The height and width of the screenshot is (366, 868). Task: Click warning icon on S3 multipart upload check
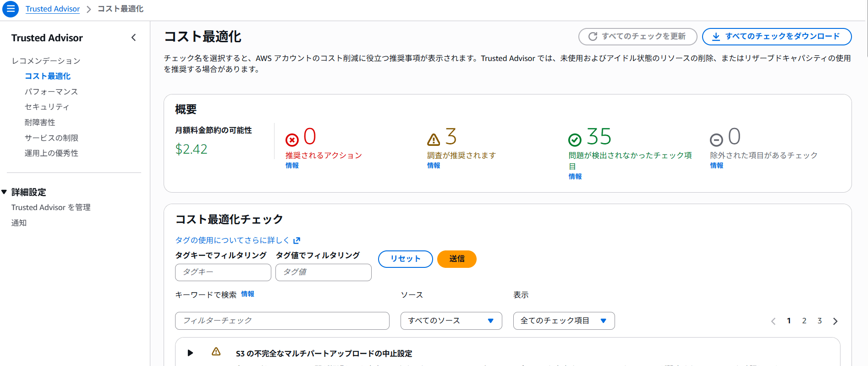pos(216,352)
